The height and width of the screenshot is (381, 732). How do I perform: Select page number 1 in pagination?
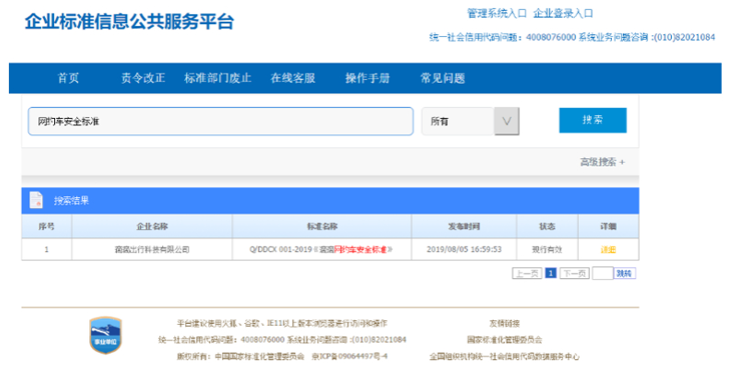pyautogui.click(x=551, y=273)
